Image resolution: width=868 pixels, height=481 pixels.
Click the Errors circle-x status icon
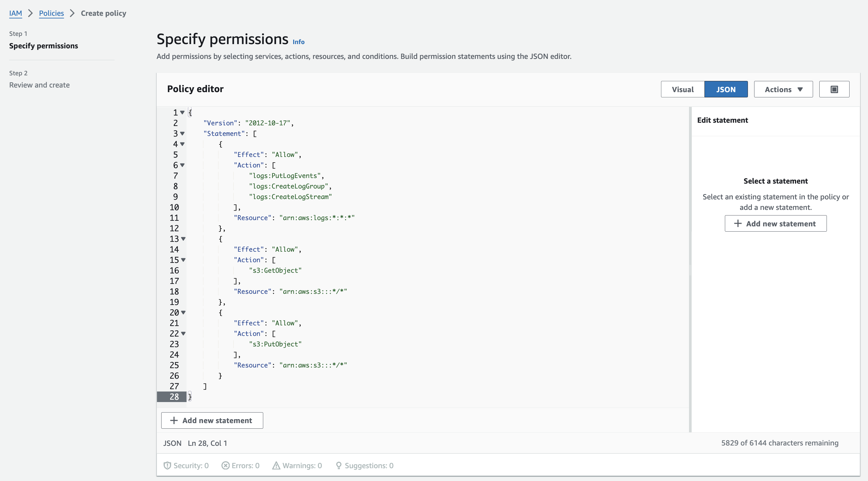coord(225,466)
